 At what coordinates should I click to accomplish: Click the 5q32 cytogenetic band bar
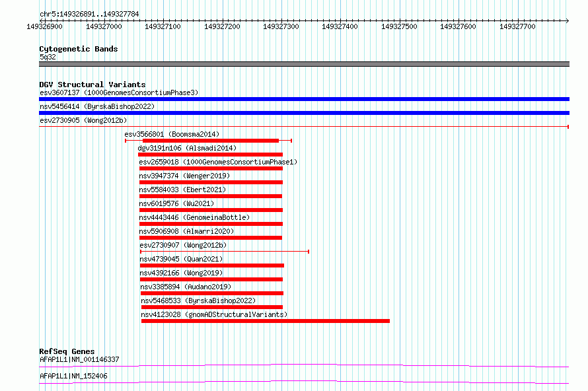304,64
